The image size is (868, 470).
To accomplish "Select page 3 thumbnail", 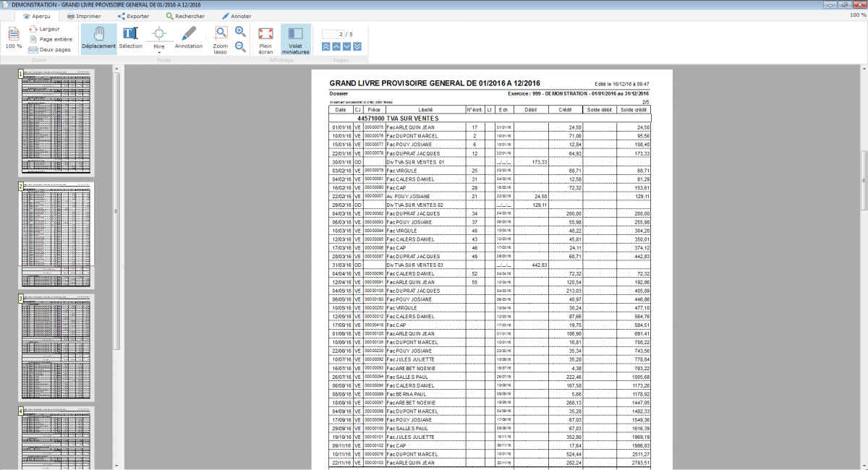I will point(56,347).
